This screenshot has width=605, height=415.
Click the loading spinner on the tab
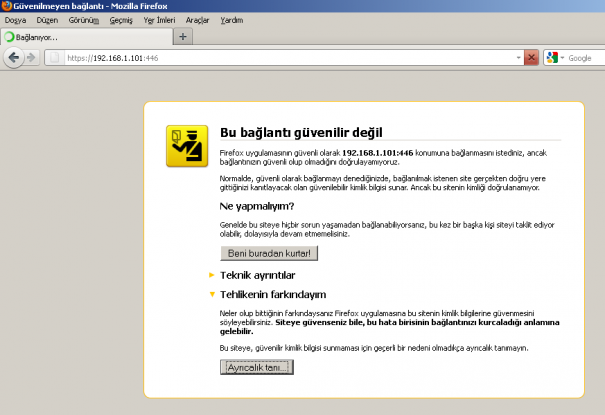[9, 37]
